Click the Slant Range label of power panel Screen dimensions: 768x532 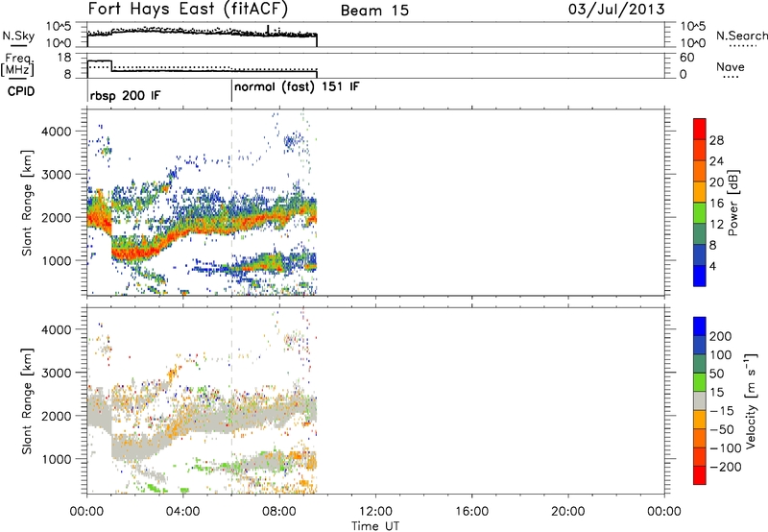coord(27,203)
